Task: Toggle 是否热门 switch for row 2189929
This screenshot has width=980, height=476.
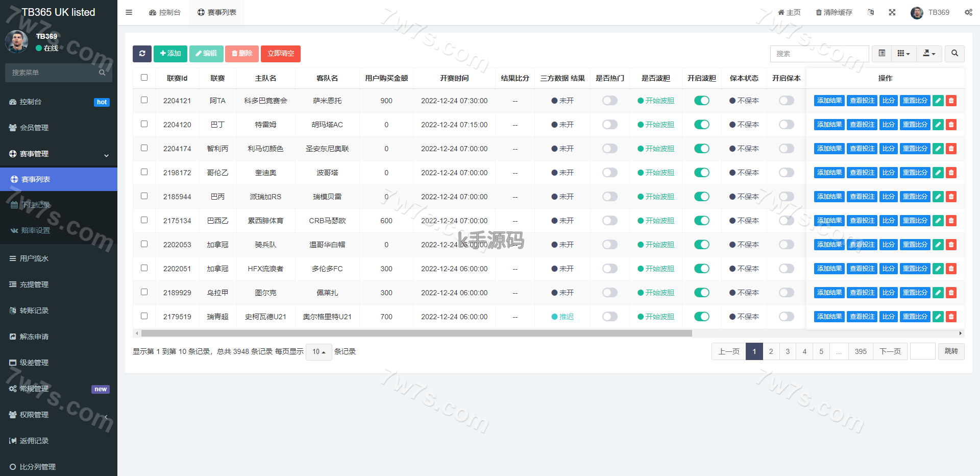Action: coord(610,293)
